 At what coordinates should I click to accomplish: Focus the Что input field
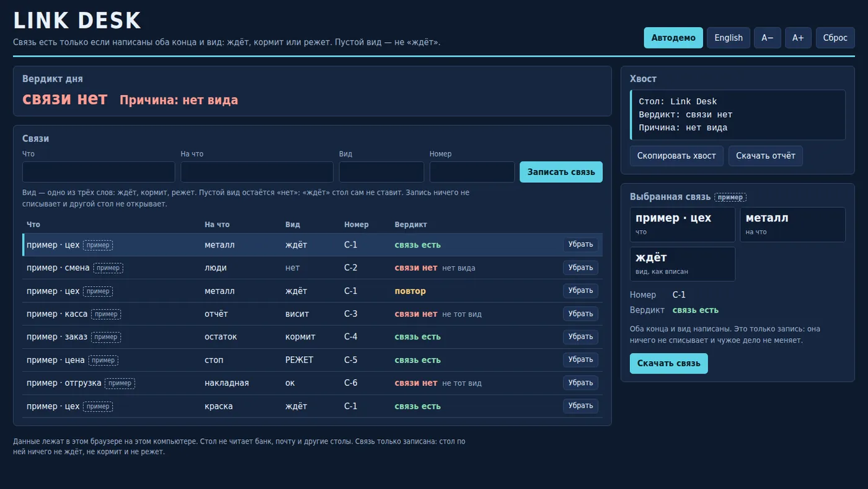[99, 172]
